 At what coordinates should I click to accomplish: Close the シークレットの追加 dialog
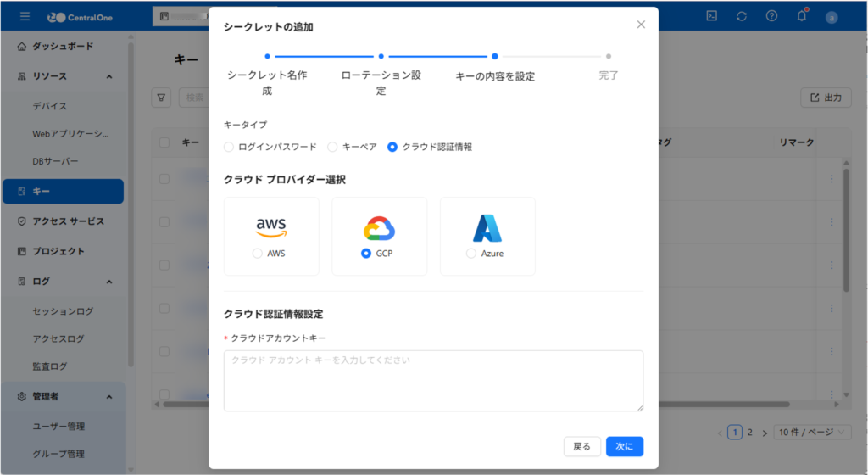(x=641, y=25)
